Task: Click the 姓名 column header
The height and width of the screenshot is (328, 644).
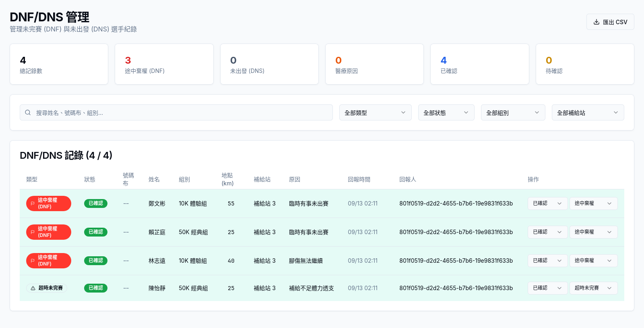Action: point(154,179)
